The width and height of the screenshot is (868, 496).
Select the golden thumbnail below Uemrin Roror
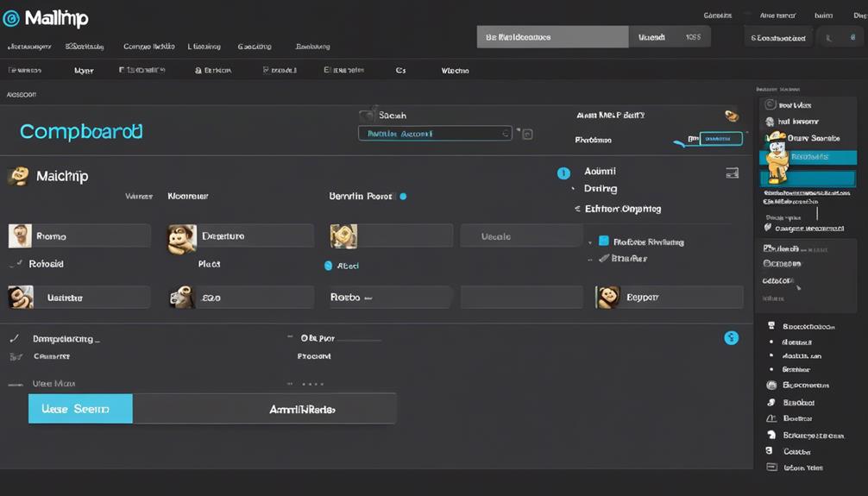[x=343, y=235]
